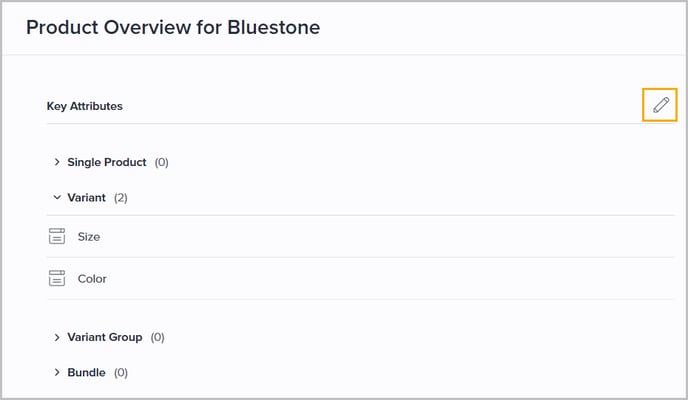Click the pencil edit icon for Key Attributes

[x=660, y=105]
